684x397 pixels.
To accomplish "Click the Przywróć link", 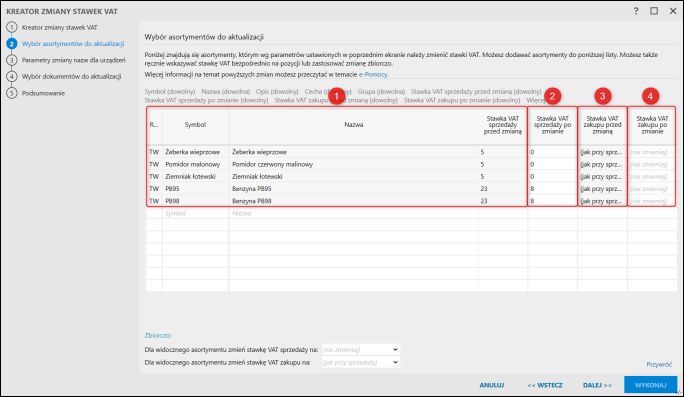I will pos(659,364).
